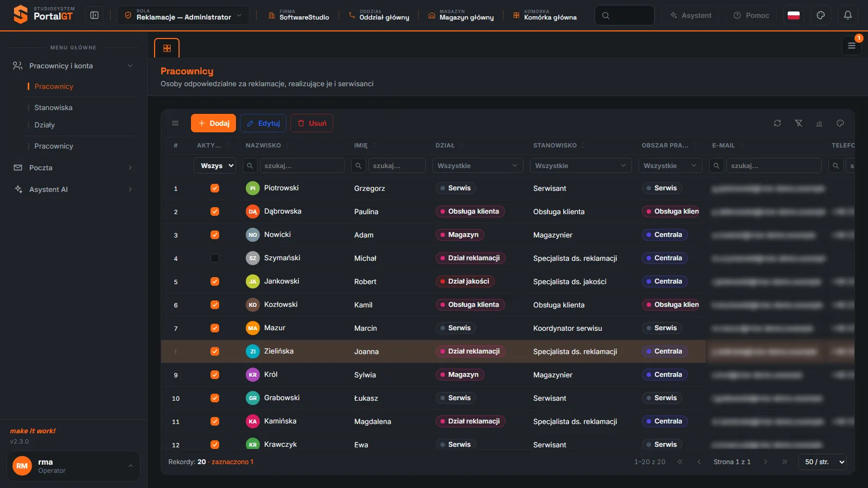The width and height of the screenshot is (868, 488).
Task: Click the Edytuj button
Action: pyautogui.click(x=263, y=123)
